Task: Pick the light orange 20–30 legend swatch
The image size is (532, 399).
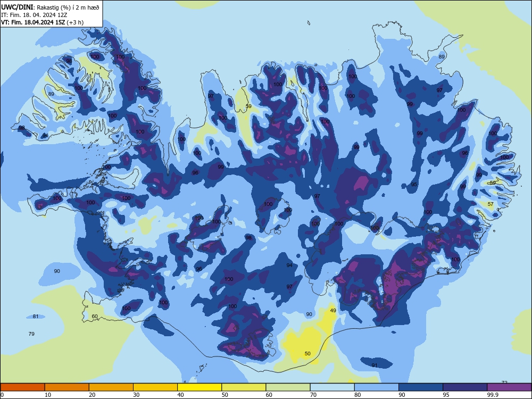Action: click(x=111, y=387)
